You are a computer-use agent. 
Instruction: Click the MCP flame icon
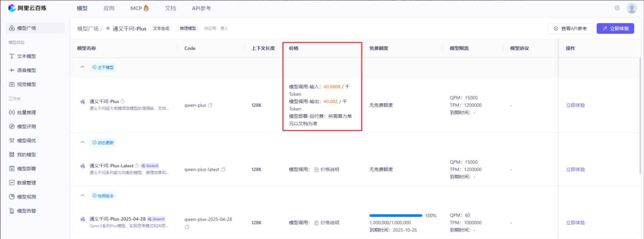(146, 8)
